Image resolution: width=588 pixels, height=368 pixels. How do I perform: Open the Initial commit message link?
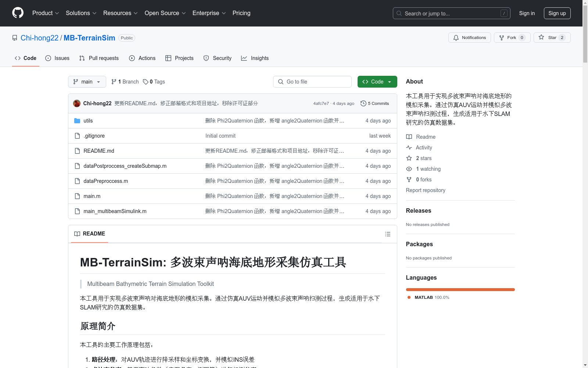(x=220, y=136)
